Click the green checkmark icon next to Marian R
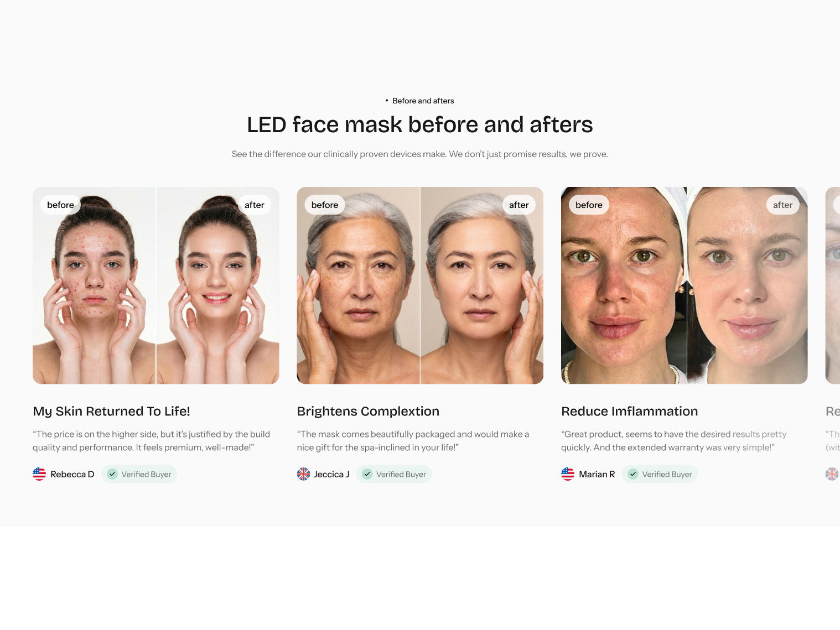840x630 pixels. (633, 474)
